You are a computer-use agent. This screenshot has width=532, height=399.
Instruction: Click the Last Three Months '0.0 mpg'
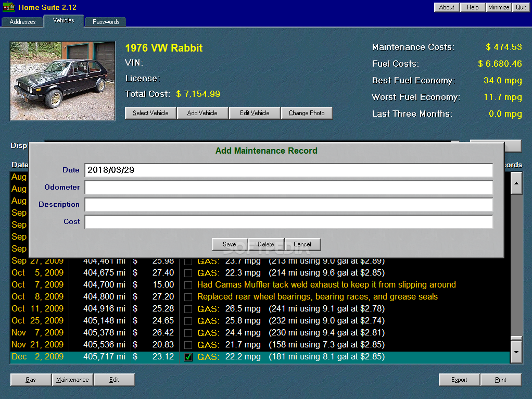click(x=505, y=114)
